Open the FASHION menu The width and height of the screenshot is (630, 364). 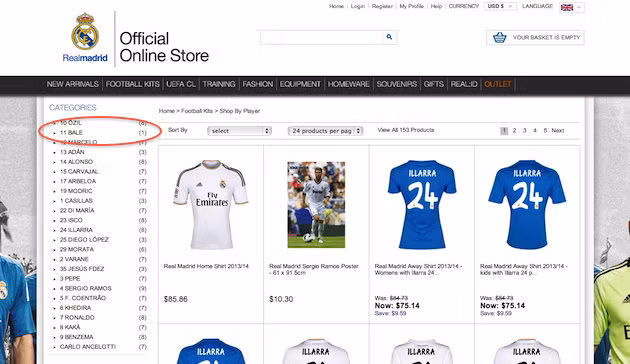point(258,84)
